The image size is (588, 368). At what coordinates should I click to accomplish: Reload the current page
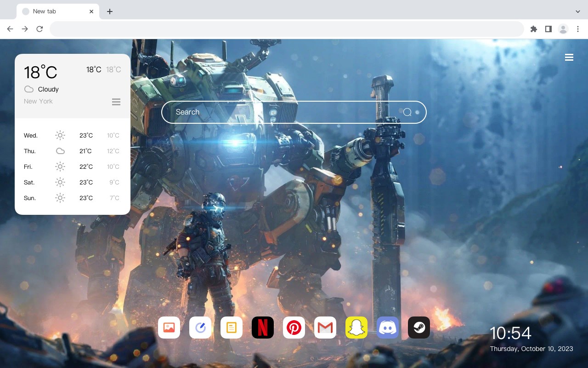[x=40, y=29]
